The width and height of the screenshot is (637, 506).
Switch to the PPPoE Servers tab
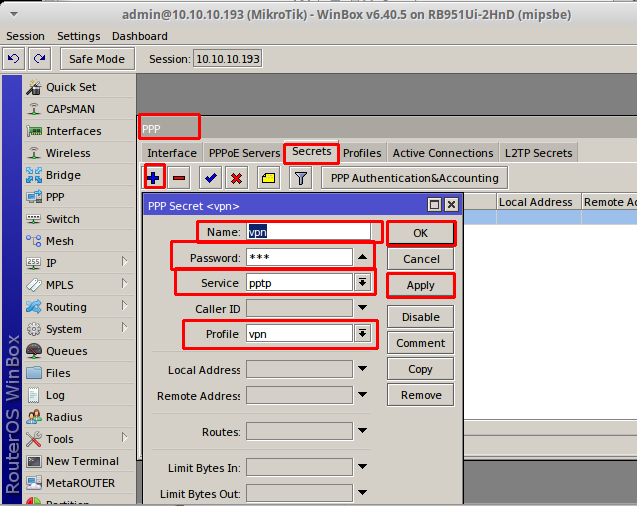click(x=244, y=153)
